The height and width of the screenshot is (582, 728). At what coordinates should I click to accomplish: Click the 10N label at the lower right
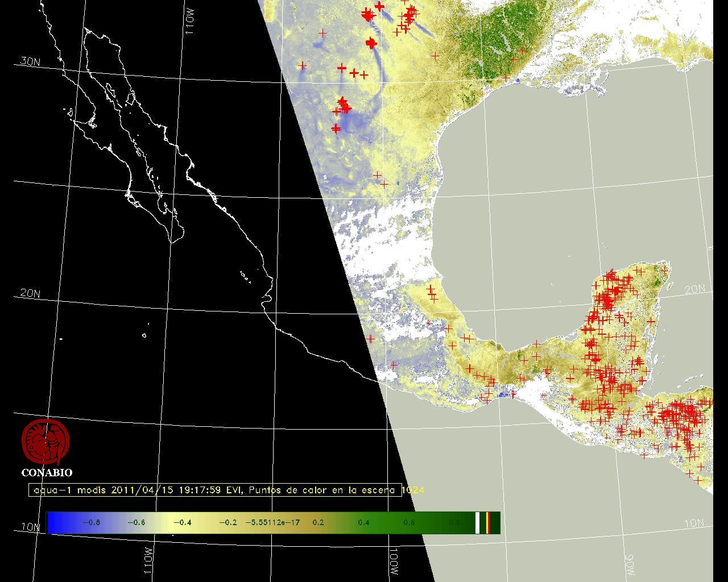[694, 523]
